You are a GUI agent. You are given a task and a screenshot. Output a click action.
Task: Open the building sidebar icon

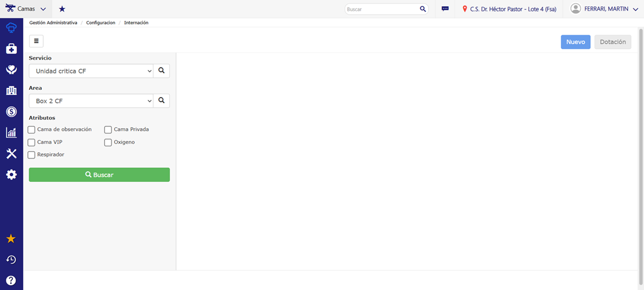coord(11,91)
